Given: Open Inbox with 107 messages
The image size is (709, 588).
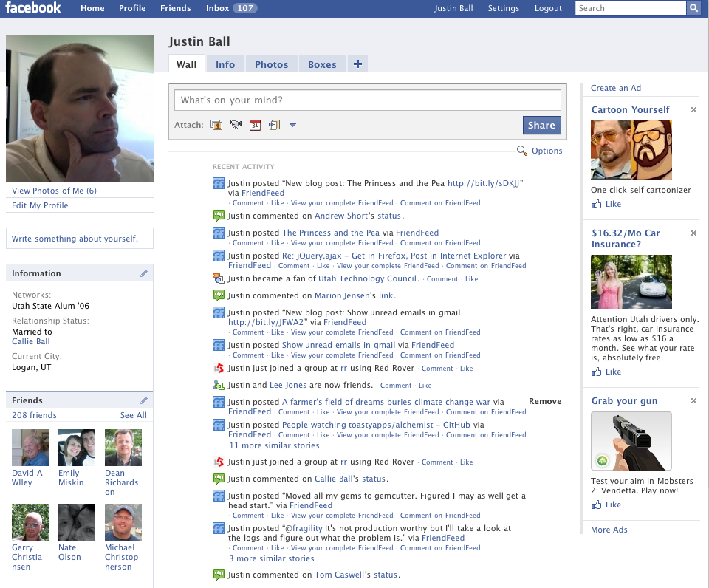Looking at the screenshot, I should [x=231, y=8].
